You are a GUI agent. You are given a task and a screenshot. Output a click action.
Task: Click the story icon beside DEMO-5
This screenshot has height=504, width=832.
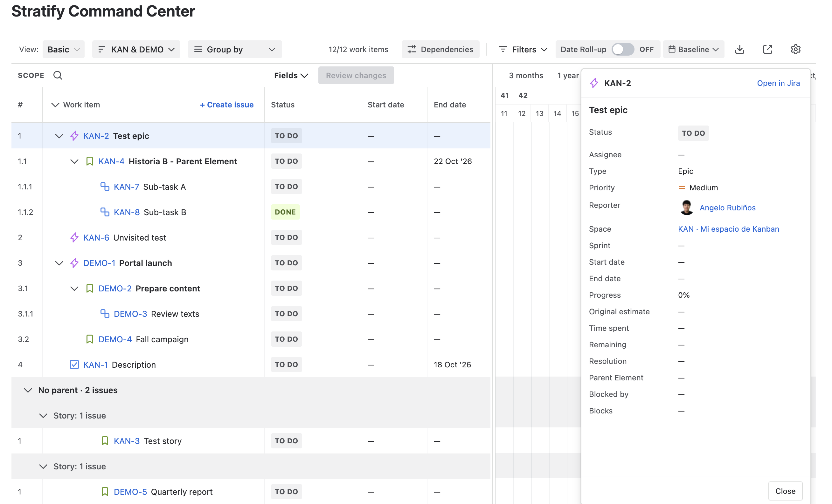105,492
